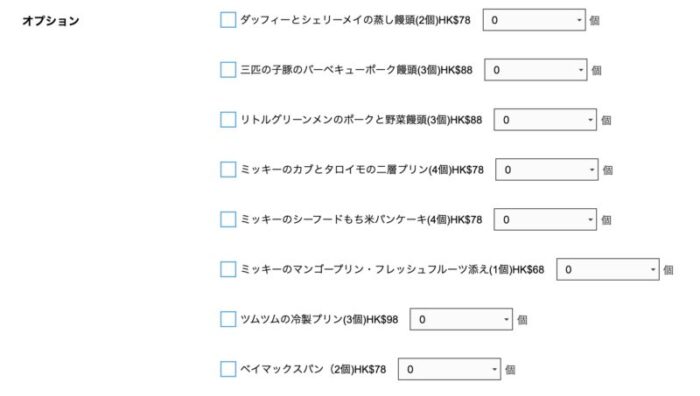700x396 pixels.
Task: Open quantity dropdown for ミッキーのカブとタロイモ pudding
Action: pyautogui.click(x=547, y=170)
